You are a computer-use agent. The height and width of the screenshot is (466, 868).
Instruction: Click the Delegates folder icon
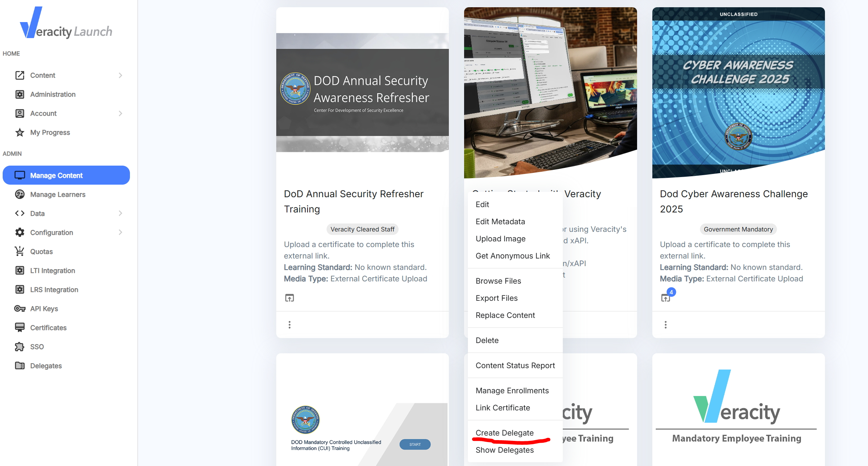pos(20,365)
